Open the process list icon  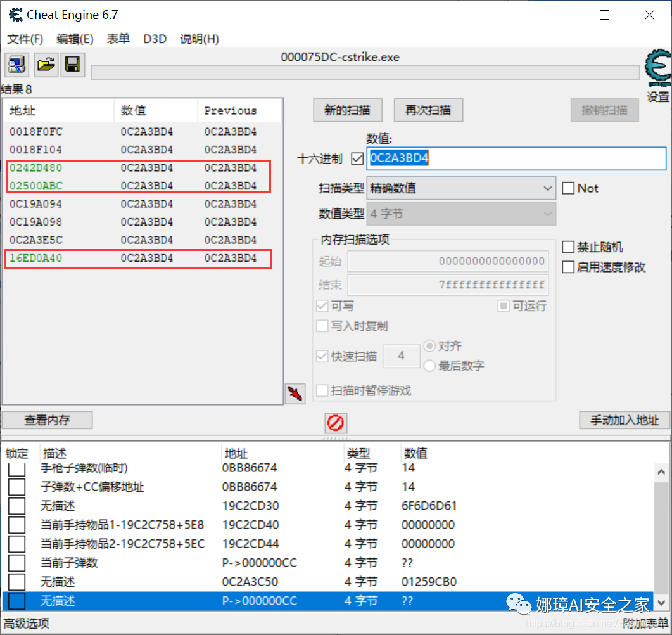pos(16,65)
